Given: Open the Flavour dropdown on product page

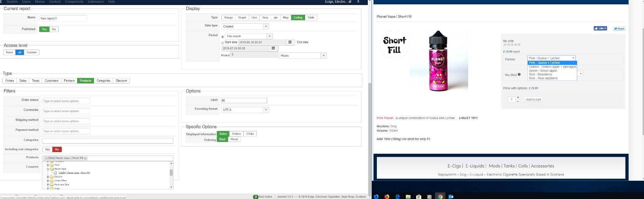Looking at the screenshot, I should pos(551,58).
